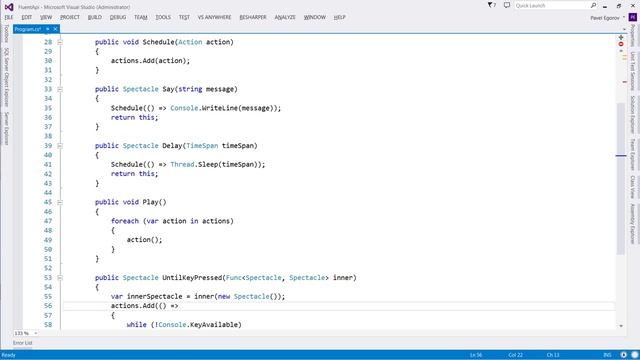Click in the Quick Launch search field
Viewport: 640px width, 360px height.
click(x=551, y=5)
